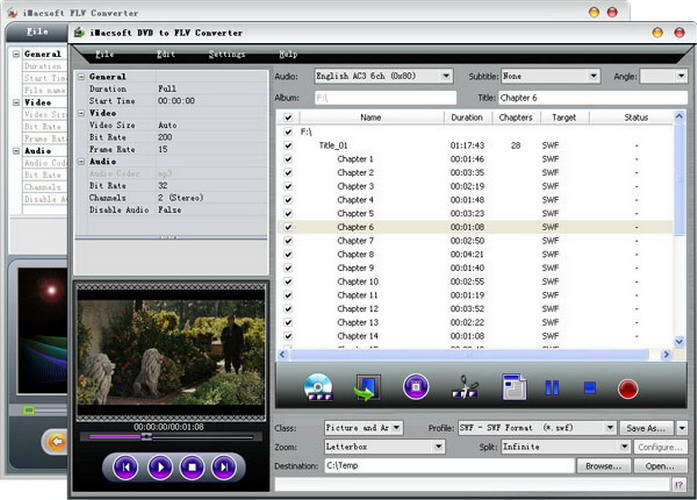Click the scissors clip icon
This screenshot has height=500, width=697.
pyautogui.click(x=465, y=386)
